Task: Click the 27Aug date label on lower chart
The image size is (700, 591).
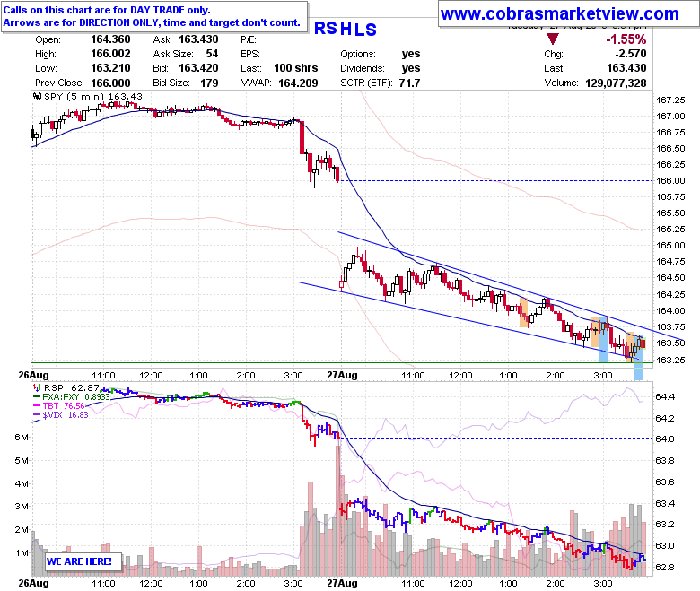Action: tap(343, 583)
